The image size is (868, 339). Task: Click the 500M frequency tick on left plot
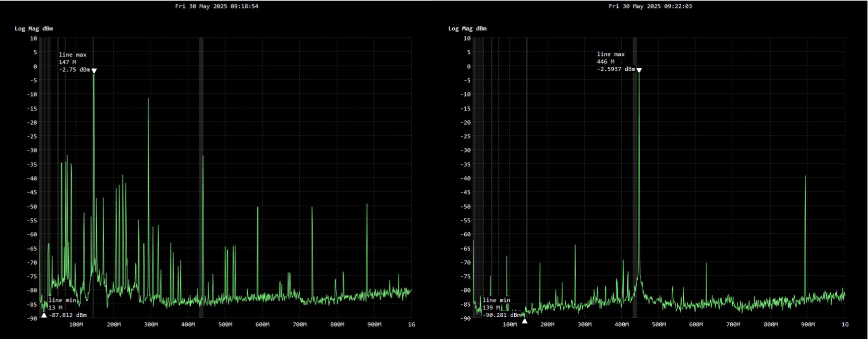tap(225, 325)
